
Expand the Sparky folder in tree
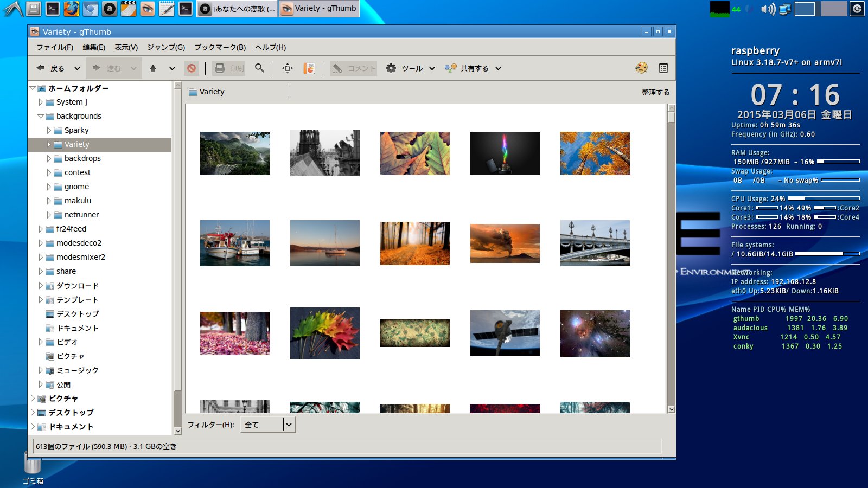click(49, 130)
